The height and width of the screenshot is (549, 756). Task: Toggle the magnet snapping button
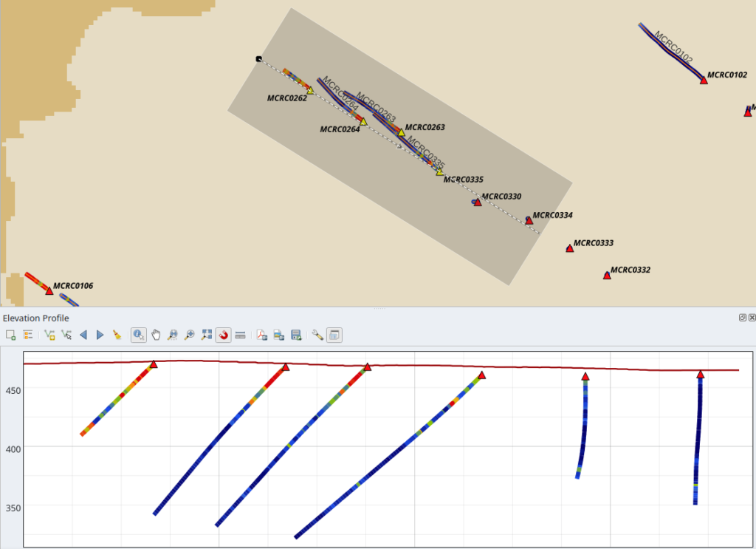(223, 335)
